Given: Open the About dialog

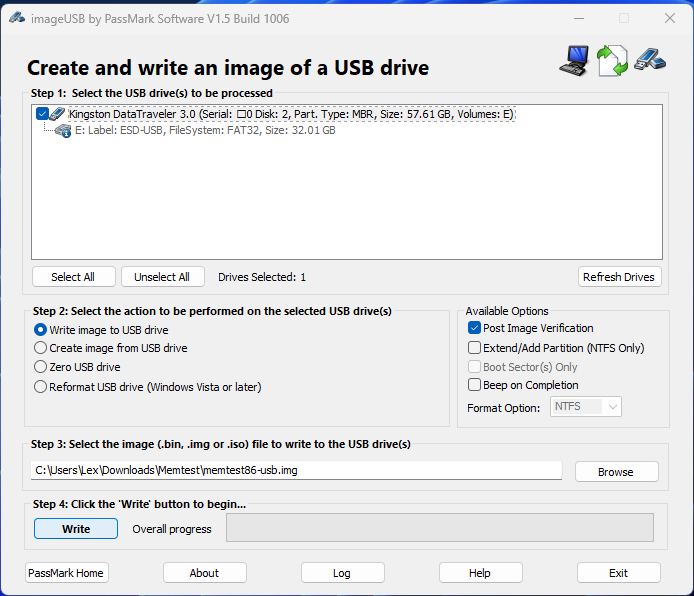Looking at the screenshot, I should coord(204,573).
